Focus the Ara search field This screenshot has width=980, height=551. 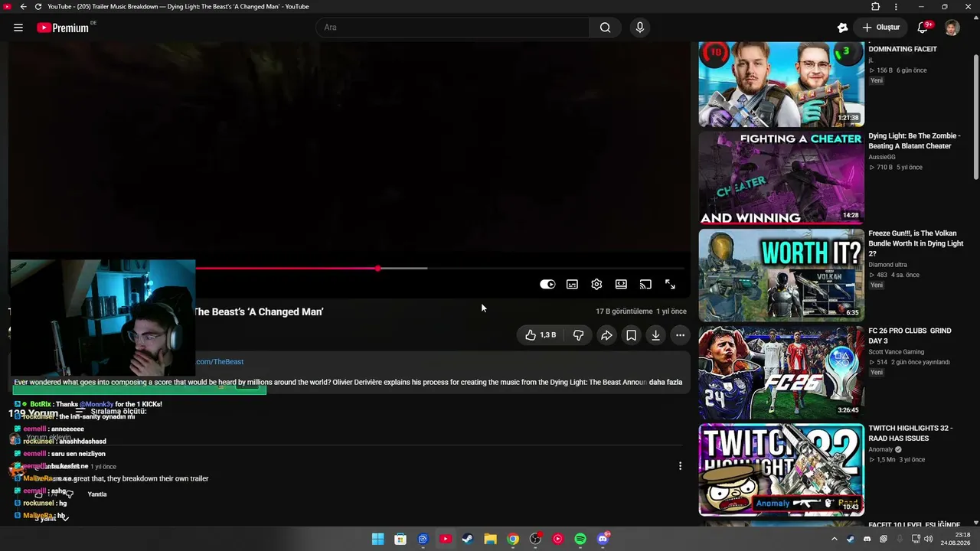[x=452, y=28]
